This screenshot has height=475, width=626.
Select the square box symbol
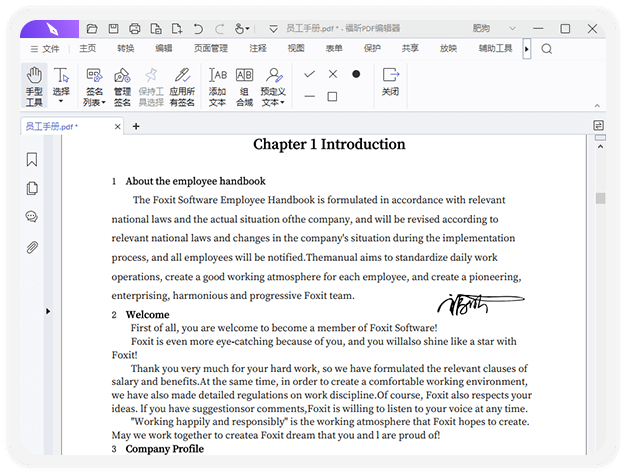(332, 97)
